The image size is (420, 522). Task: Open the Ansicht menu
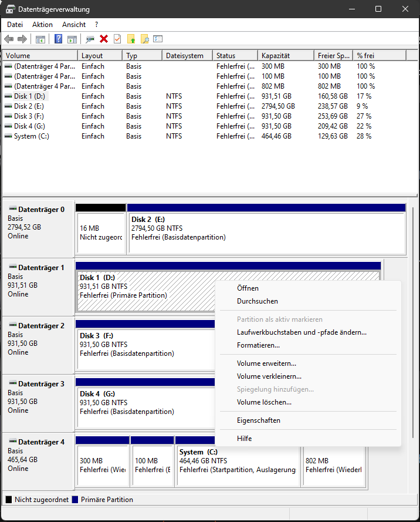pyautogui.click(x=74, y=25)
